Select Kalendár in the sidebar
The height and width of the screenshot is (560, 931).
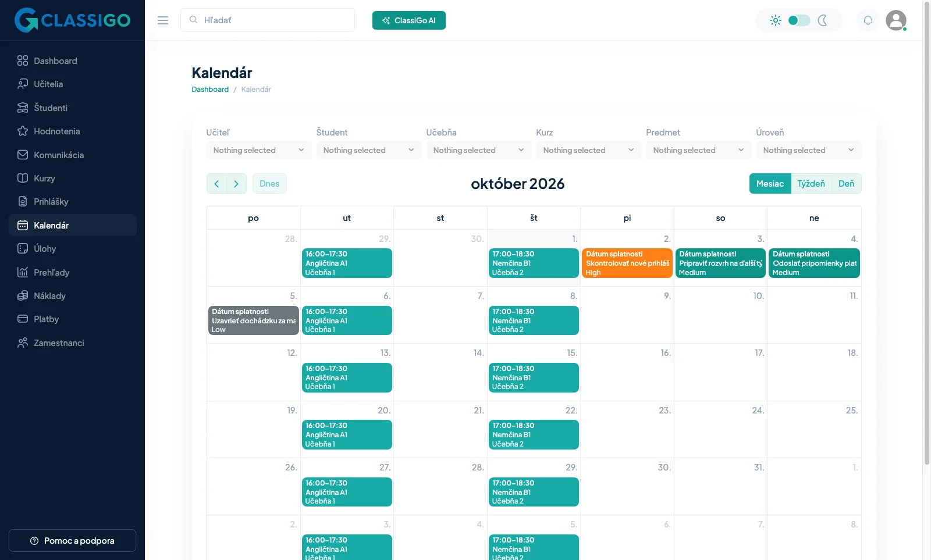pyautogui.click(x=73, y=225)
